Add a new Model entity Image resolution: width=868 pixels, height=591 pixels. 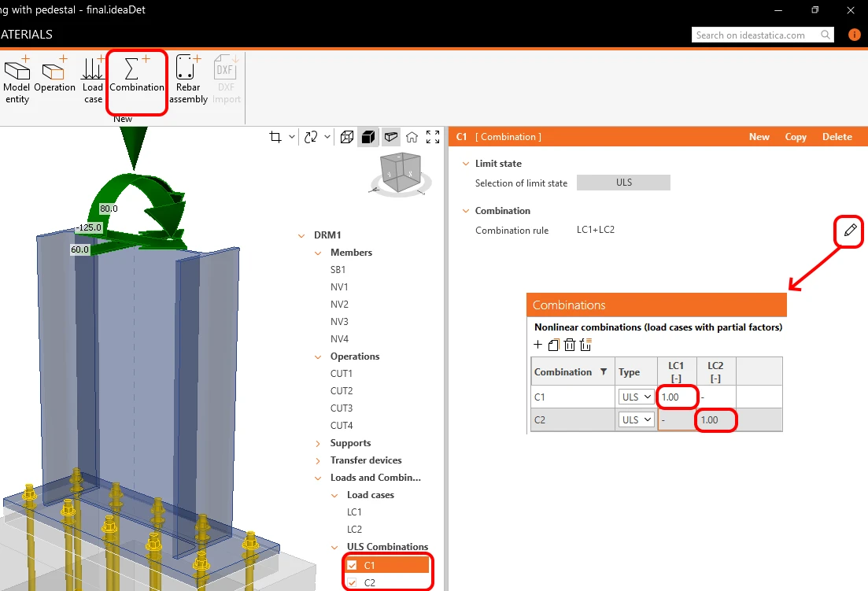(17, 81)
